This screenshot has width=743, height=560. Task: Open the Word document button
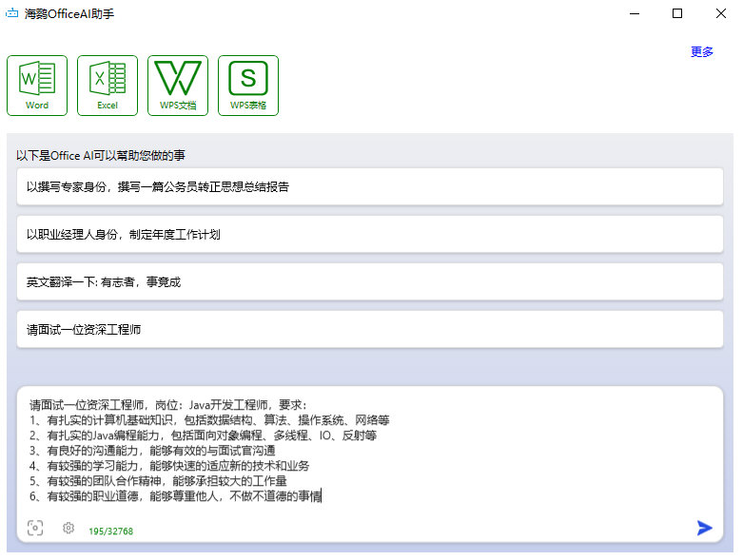click(x=37, y=86)
